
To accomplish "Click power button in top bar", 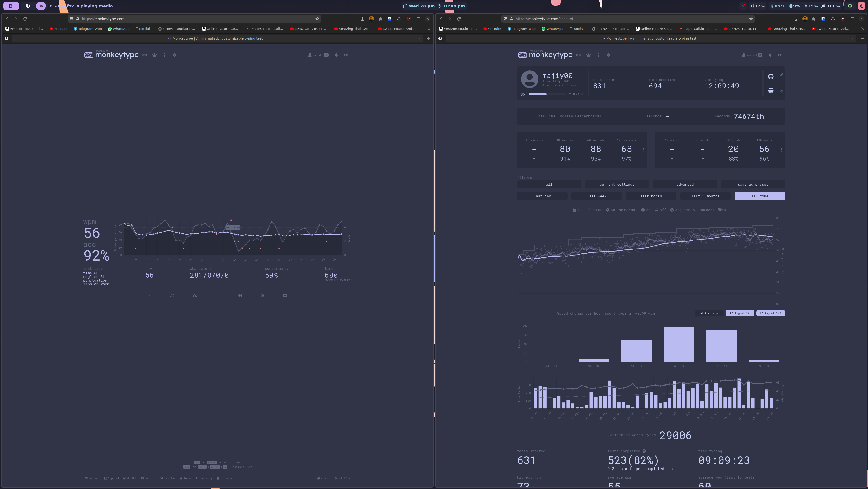I will pos(862,6).
